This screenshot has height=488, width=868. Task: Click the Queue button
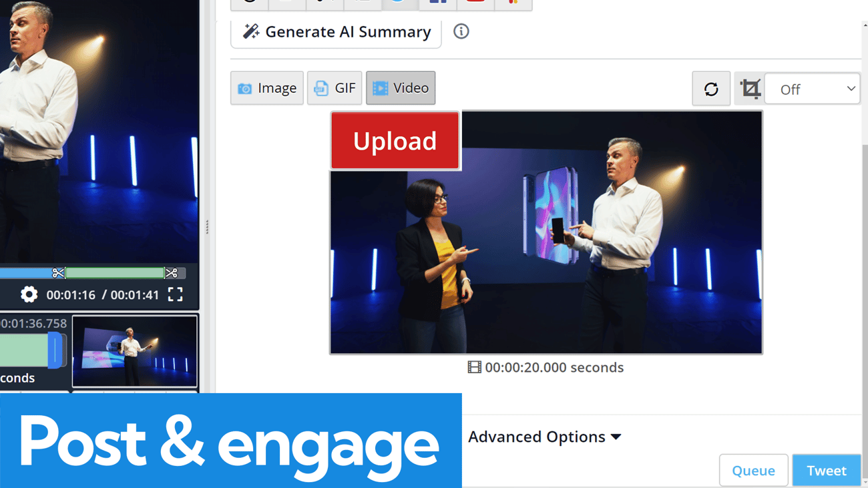click(x=753, y=471)
